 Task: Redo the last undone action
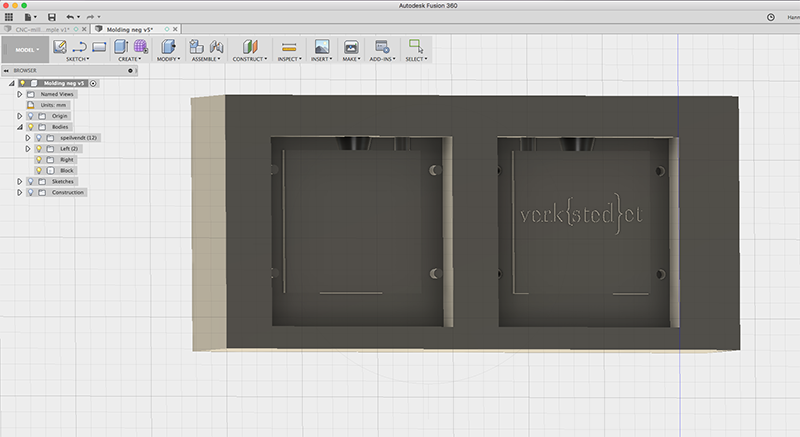tap(90, 17)
